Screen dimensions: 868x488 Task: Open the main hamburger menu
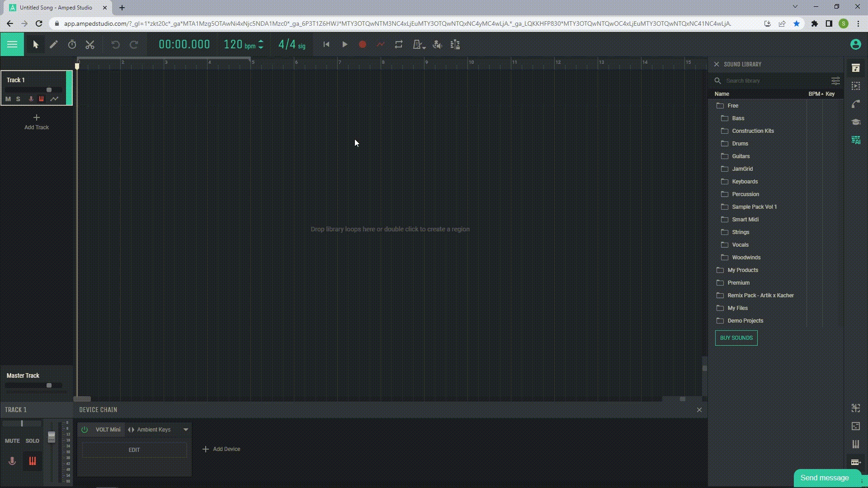[12, 44]
